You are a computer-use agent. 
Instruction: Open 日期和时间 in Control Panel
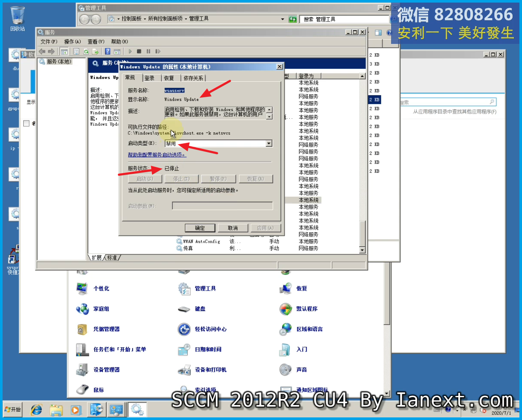208,349
